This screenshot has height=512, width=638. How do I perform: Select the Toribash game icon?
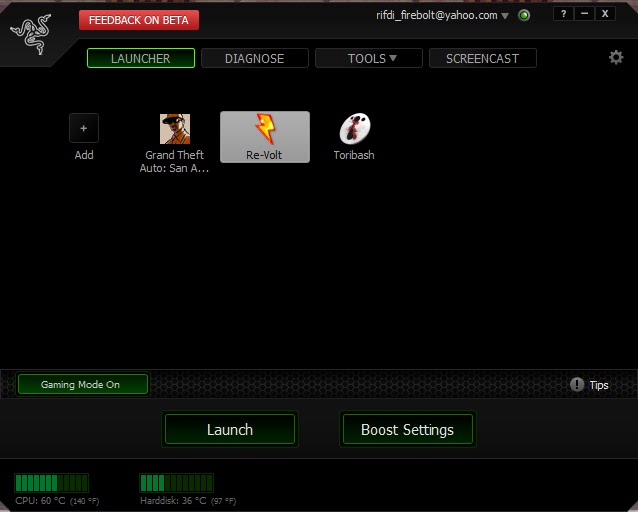[354, 137]
